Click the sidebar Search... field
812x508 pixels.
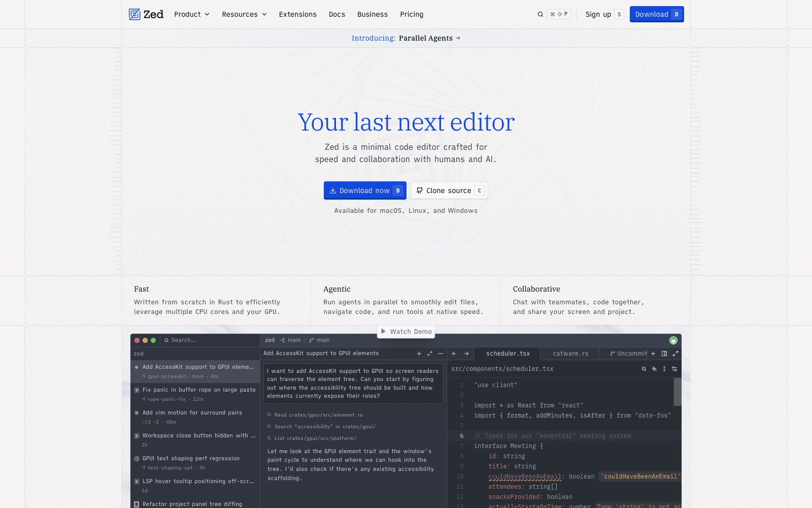(x=210, y=340)
